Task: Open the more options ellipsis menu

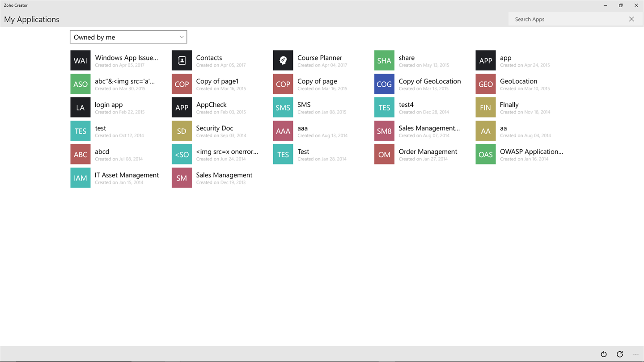Action: tap(636, 354)
